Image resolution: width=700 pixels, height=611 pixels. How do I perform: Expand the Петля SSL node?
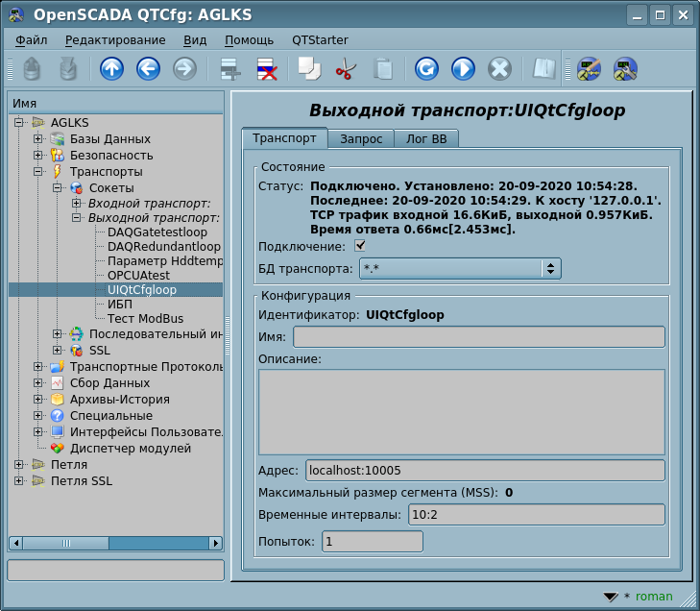tap(19, 480)
